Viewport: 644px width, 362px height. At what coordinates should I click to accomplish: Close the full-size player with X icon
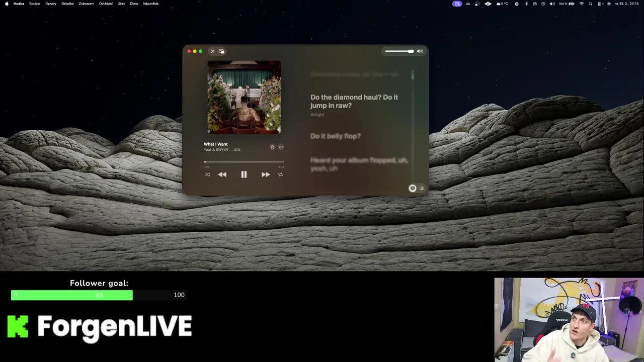[x=212, y=51]
